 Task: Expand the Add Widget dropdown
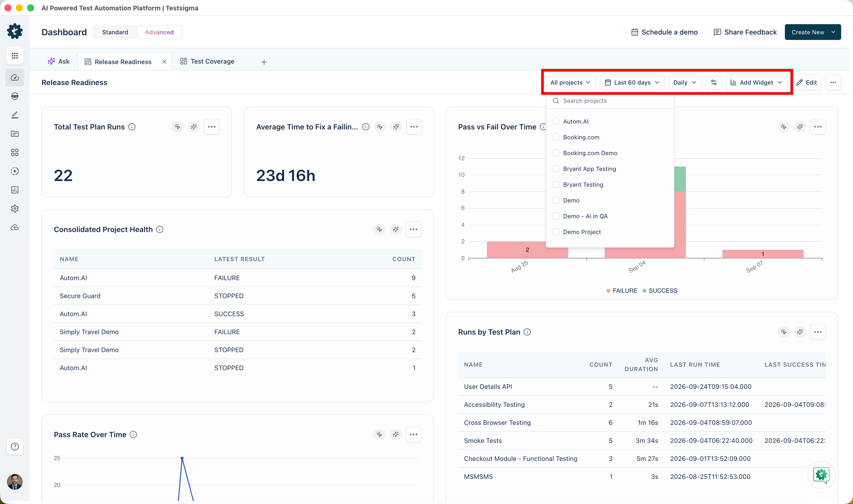click(x=756, y=83)
